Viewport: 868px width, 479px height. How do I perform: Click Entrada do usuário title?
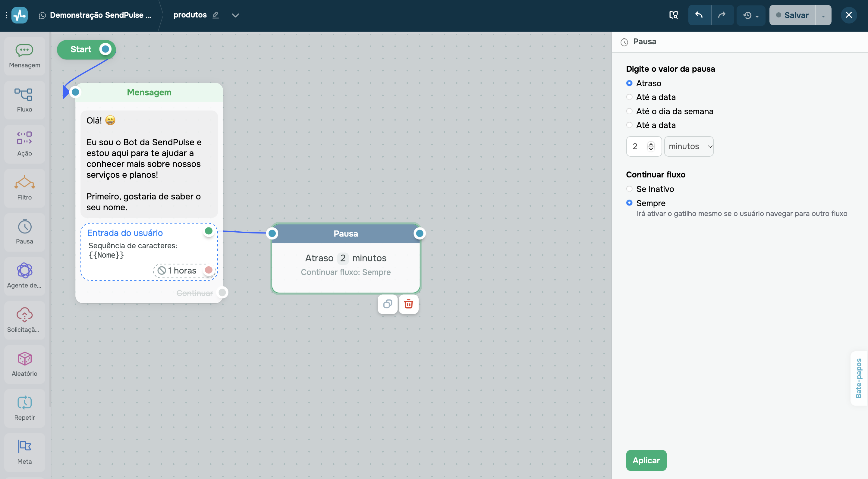pyautogui.click(x=125, y=233)
